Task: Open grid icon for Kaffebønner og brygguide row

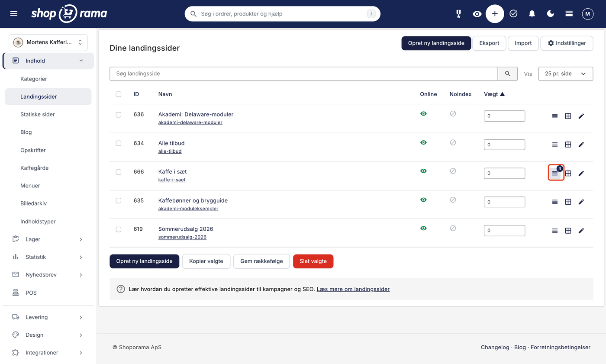Action: (568, 202)
